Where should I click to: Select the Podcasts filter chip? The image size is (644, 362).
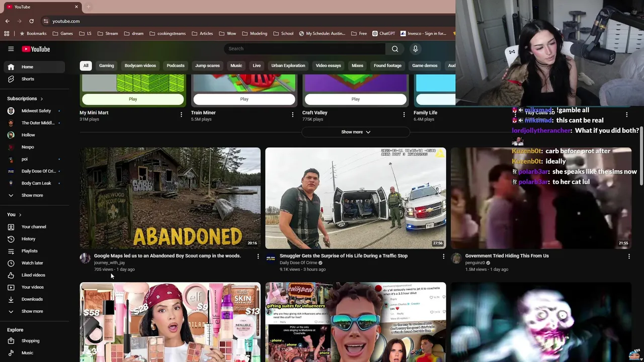pyautogui.click(x=176, y=65)
